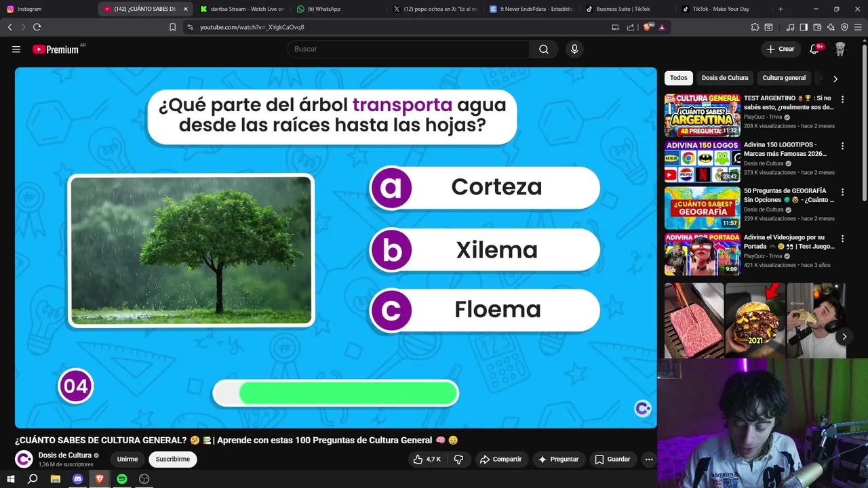Open Adivina por Portada video thumbnail
Screen dimensions: 868x488
(x=703, y=254)
